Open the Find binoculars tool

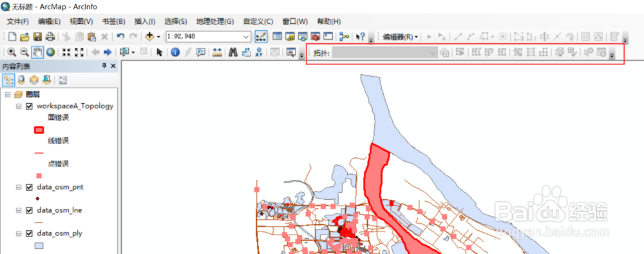[233, 52]
